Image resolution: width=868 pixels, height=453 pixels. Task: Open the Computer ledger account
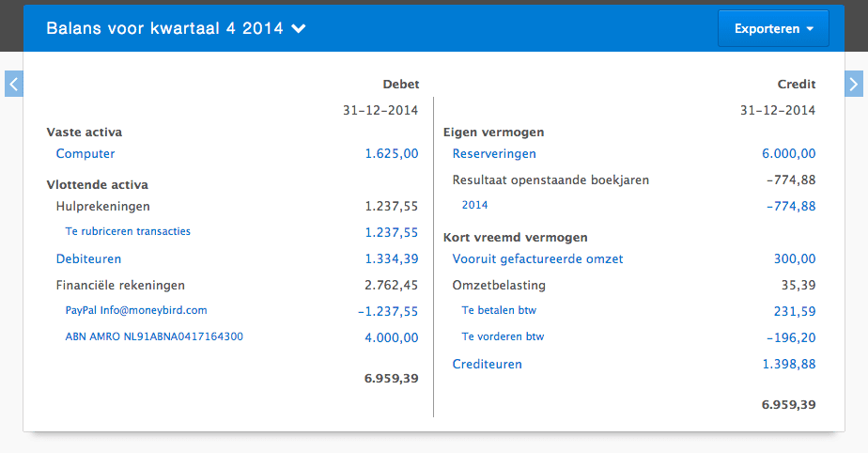pyautogui.click(x=85, y=153)
